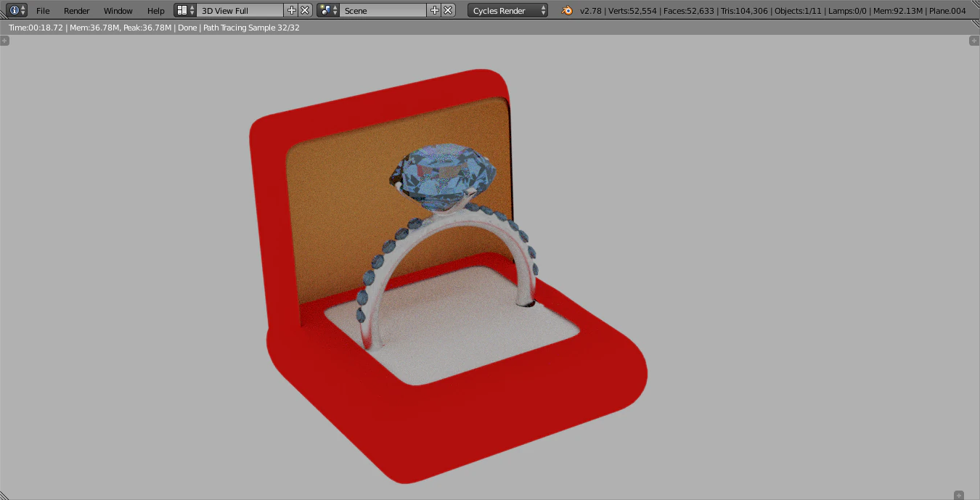Click the Scene name field
980x500 pixels.
coord(383,11)
